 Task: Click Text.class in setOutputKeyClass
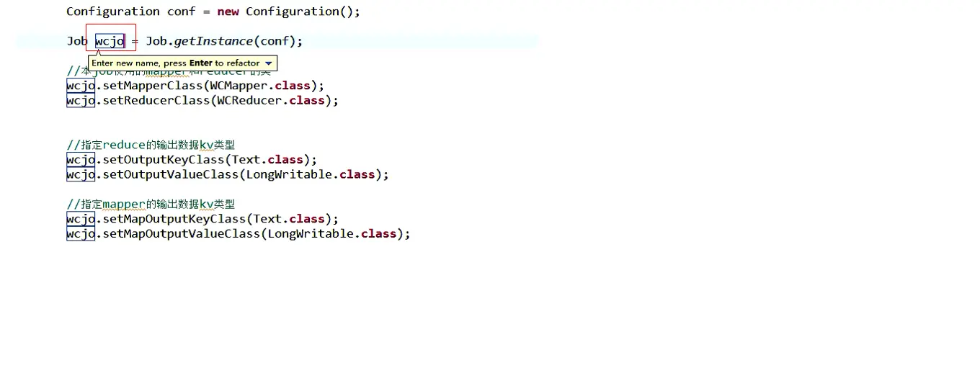pos(267,160)
